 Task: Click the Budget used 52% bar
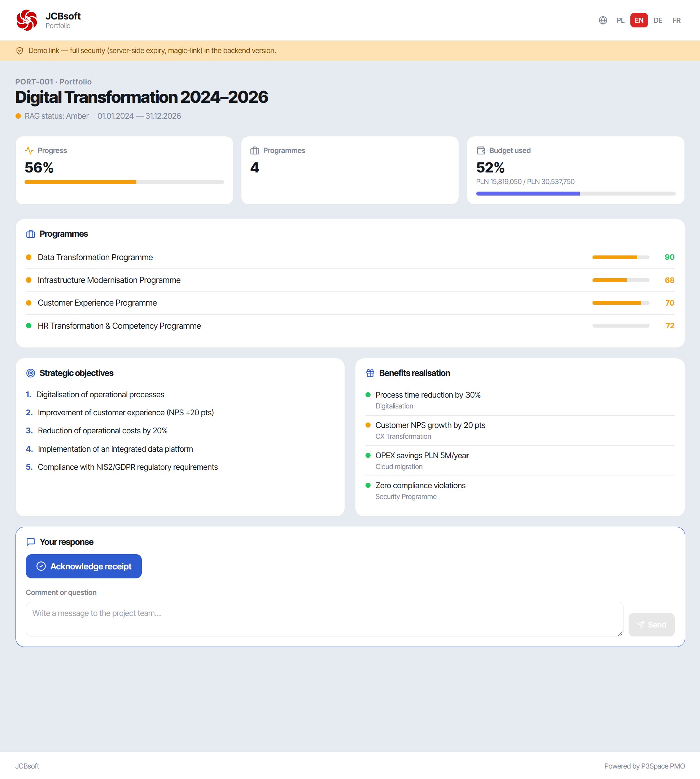coord(576,194)
